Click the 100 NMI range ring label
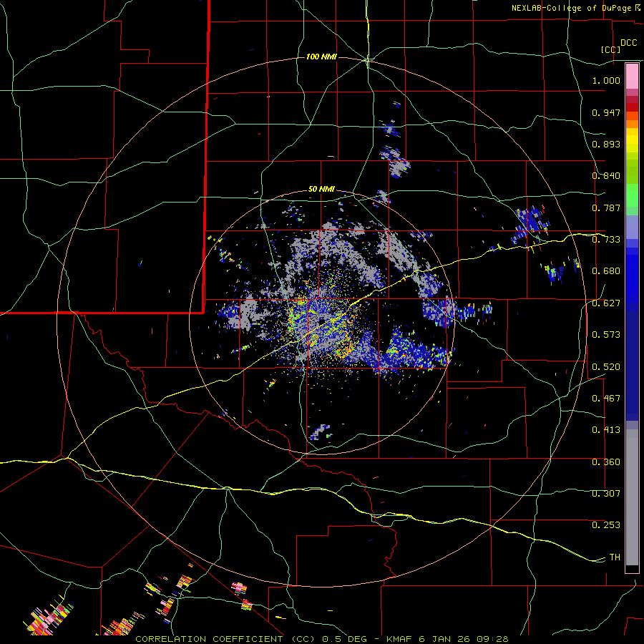 point(321,57)
